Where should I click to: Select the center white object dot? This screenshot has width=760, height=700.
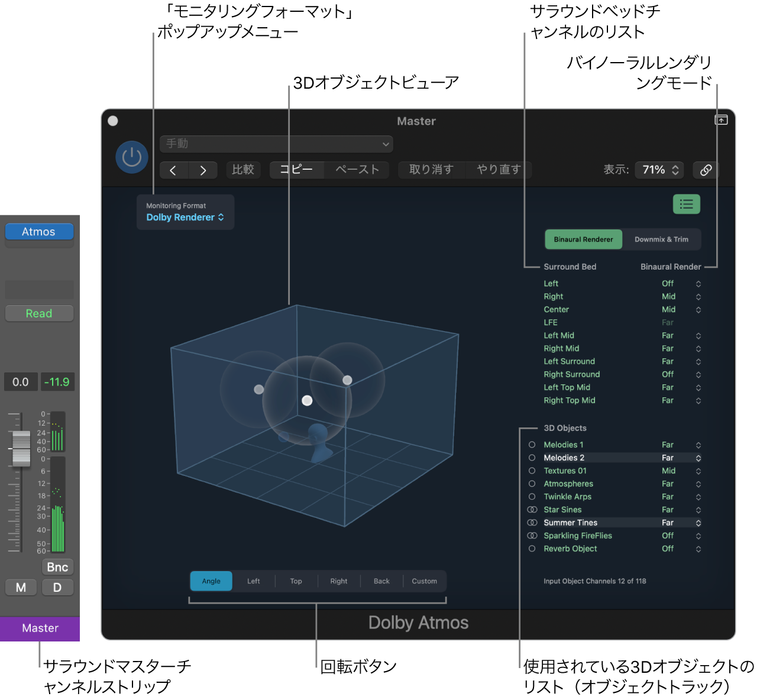307,400
